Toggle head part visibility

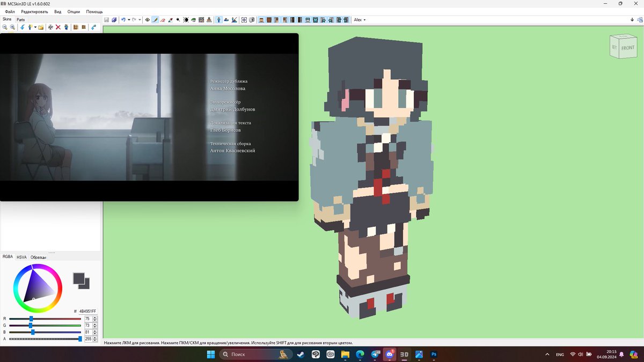(261, 20)
